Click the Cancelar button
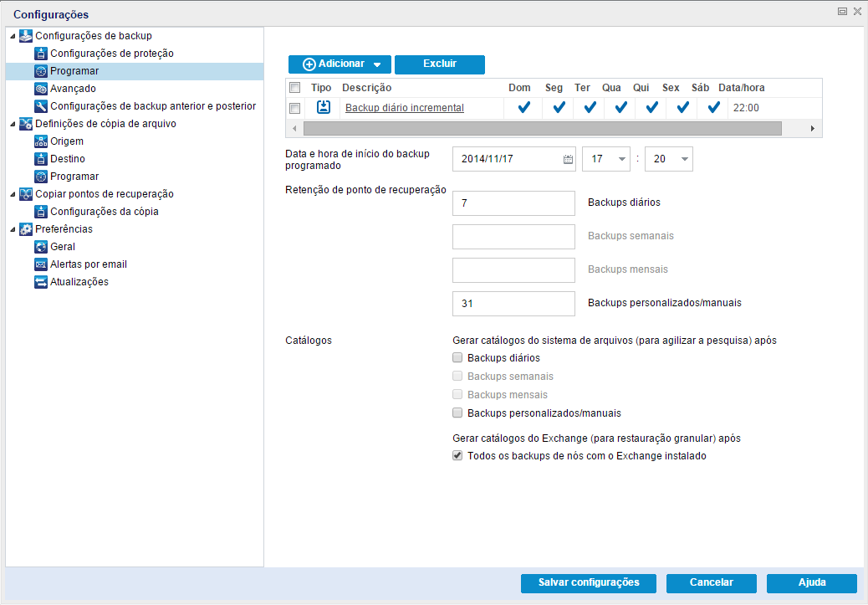 tap(712, 583)
